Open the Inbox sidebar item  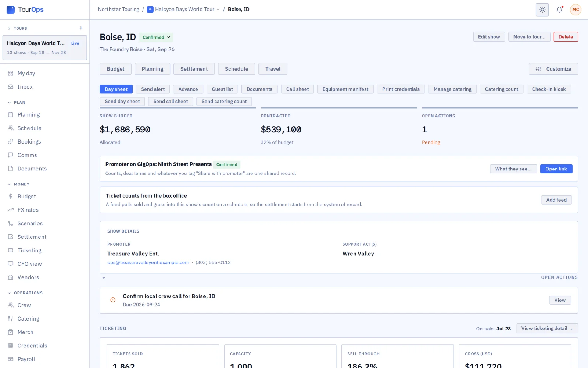point(44,87)
